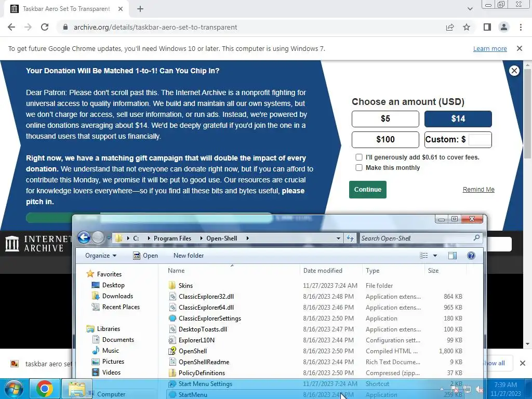Check the Make this monthly box
Screen dimensions: 532x399
click(x=358, y=168)
